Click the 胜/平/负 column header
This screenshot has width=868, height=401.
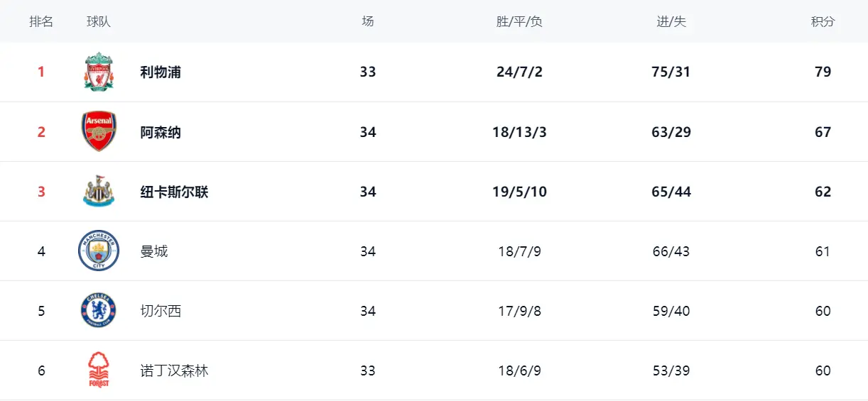(x=519, y=21)
